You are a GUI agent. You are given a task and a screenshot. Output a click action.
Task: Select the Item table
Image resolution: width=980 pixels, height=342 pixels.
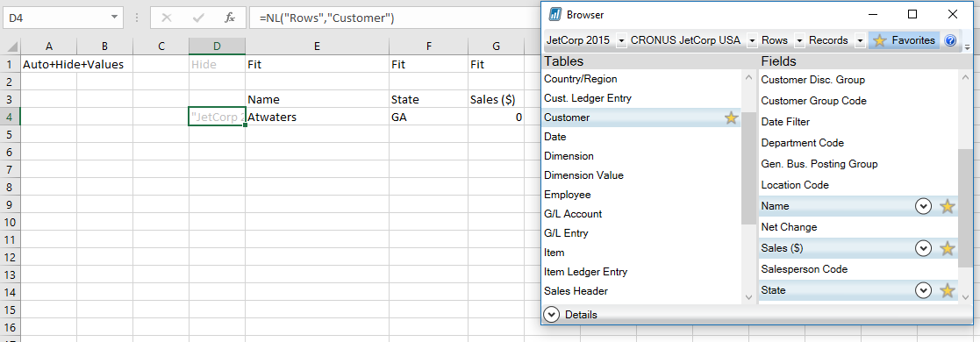[x=642, y=253]
